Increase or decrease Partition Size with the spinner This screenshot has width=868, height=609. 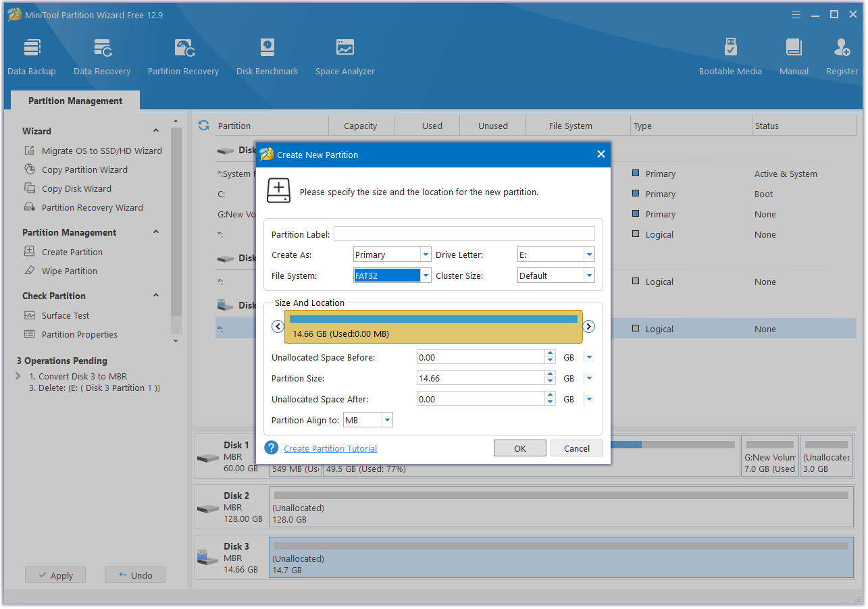550,378
